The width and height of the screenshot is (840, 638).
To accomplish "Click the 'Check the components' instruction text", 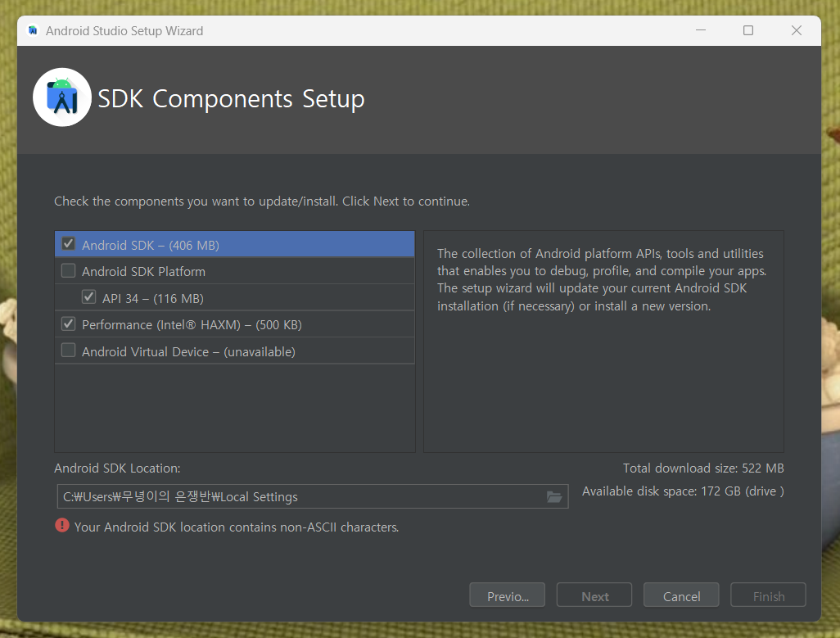I will pos(262,201).
